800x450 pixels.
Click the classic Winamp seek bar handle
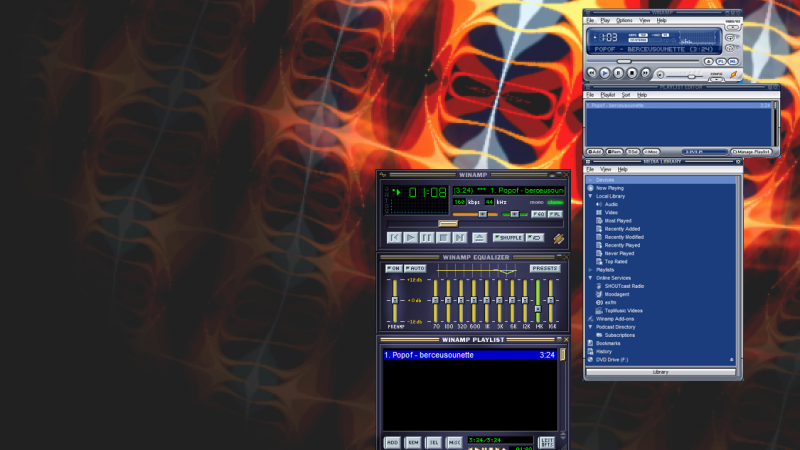(x=448, y=224)
